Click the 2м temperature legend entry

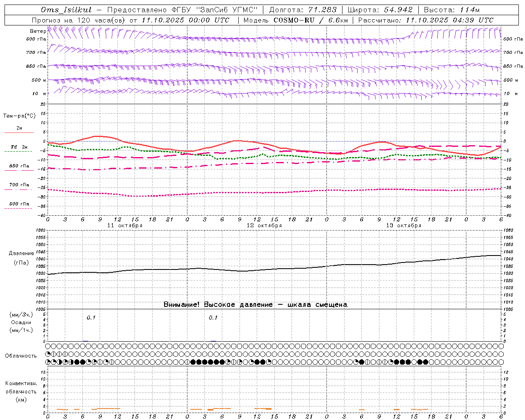(19, 128)
